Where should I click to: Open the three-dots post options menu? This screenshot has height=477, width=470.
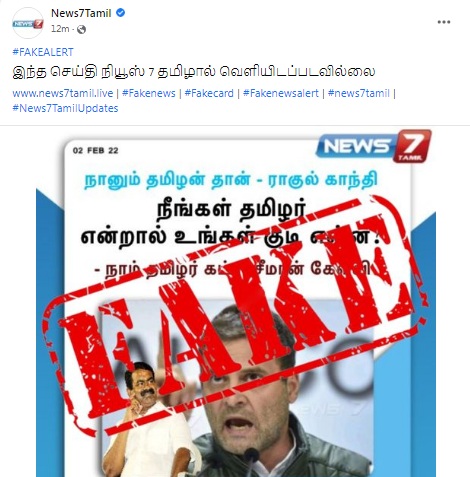point(444,22)
